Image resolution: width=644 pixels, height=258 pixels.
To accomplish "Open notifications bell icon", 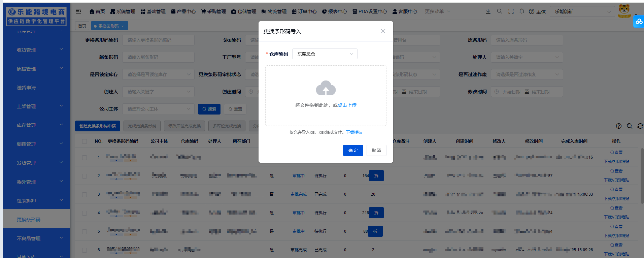I will click(x=522, y=11).
